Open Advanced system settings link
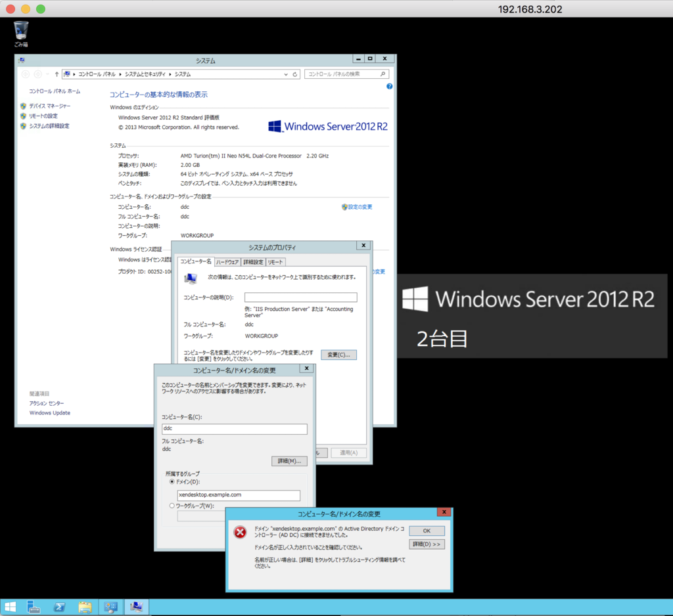The height and width of the screenshot is (616, 673). 49,126
